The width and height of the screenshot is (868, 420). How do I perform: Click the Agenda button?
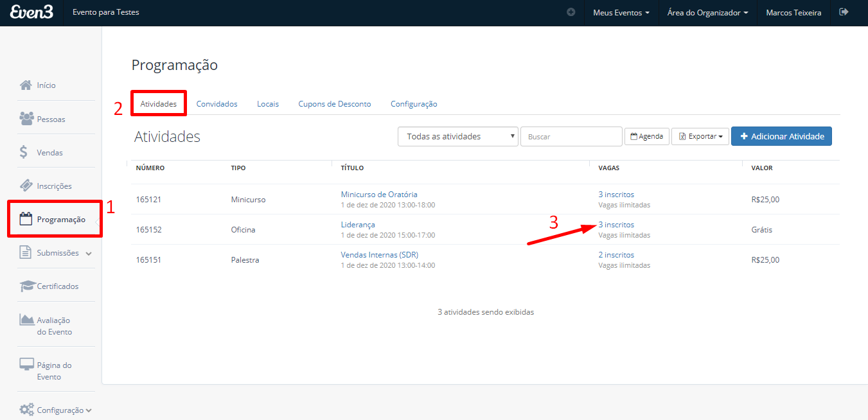point(647,136)
